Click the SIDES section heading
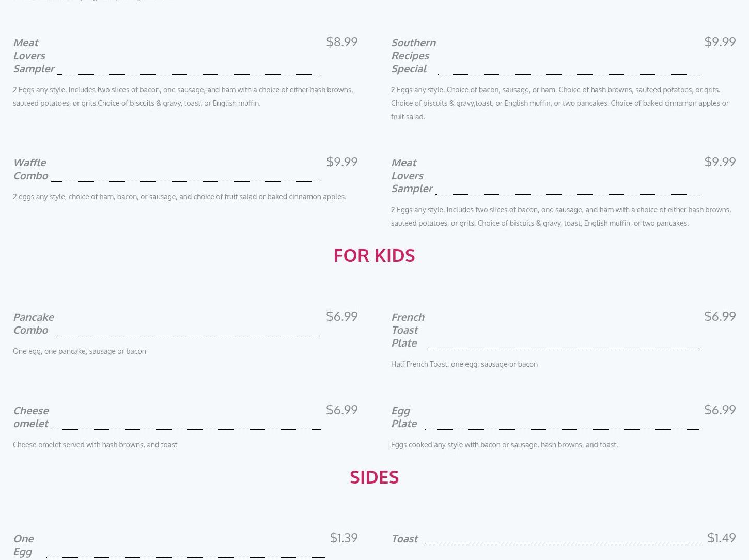749x560 pixels. click(374, 477)
